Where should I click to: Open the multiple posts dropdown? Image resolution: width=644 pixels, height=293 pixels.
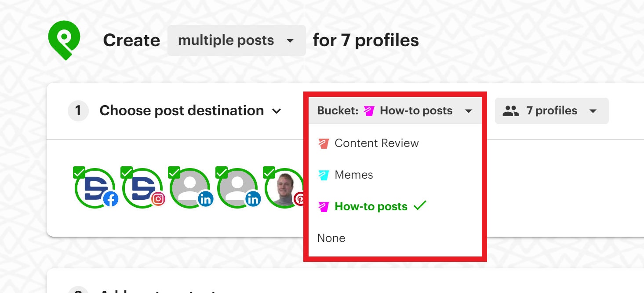[236, 40]
